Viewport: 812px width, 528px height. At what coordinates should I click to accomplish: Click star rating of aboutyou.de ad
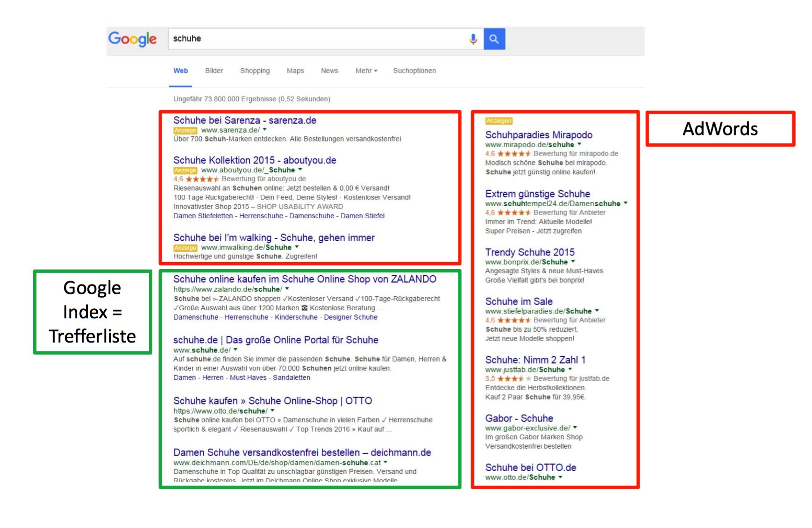pyautogui.click(x=202, y=179)
